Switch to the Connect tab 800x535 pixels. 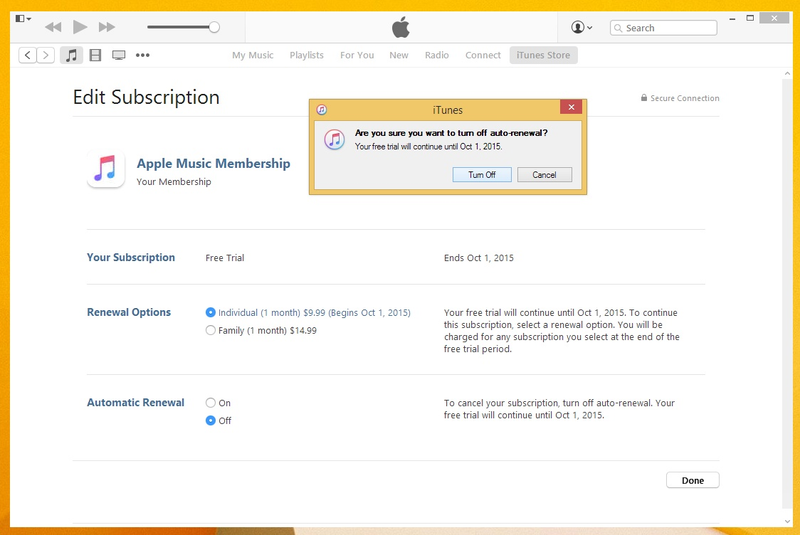(x=483, y=55)
